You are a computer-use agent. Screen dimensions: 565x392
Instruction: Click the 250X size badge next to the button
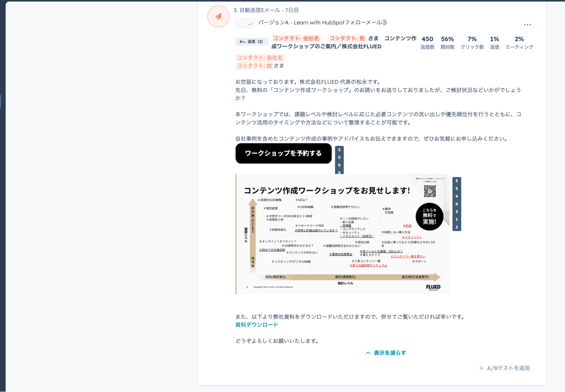(339, 160)
